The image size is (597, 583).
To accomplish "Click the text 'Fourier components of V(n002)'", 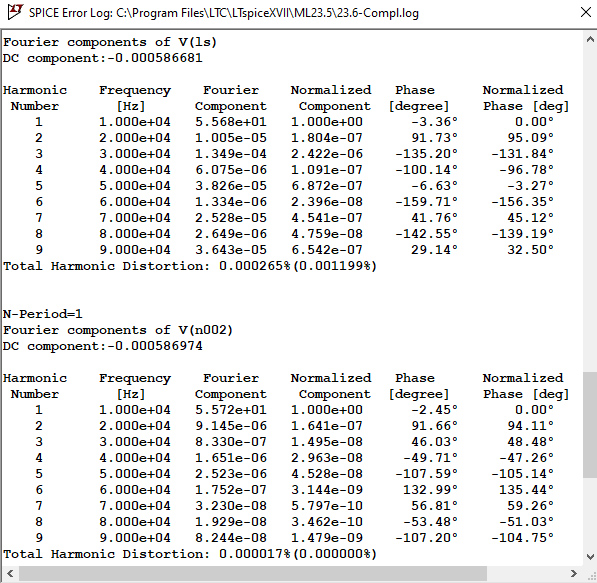I will pyautogui.click(x=118, y=330).
